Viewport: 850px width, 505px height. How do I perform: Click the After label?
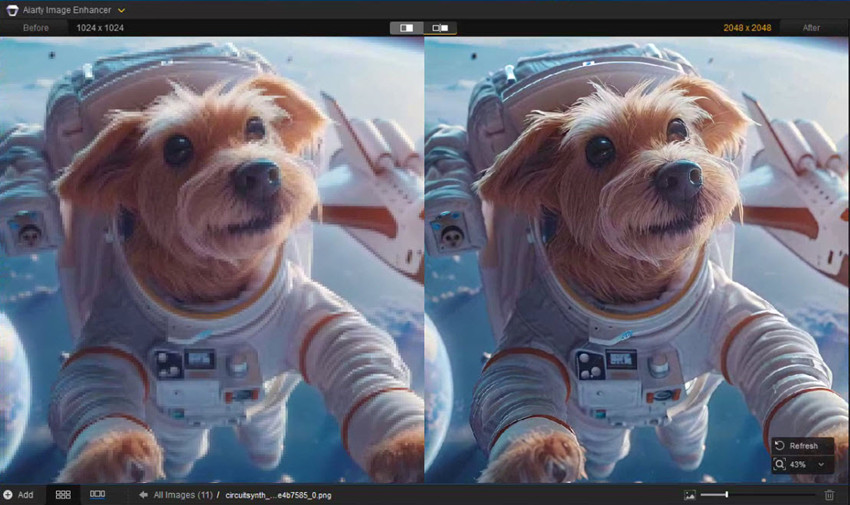pyautogui.click(x=811, y=28)
